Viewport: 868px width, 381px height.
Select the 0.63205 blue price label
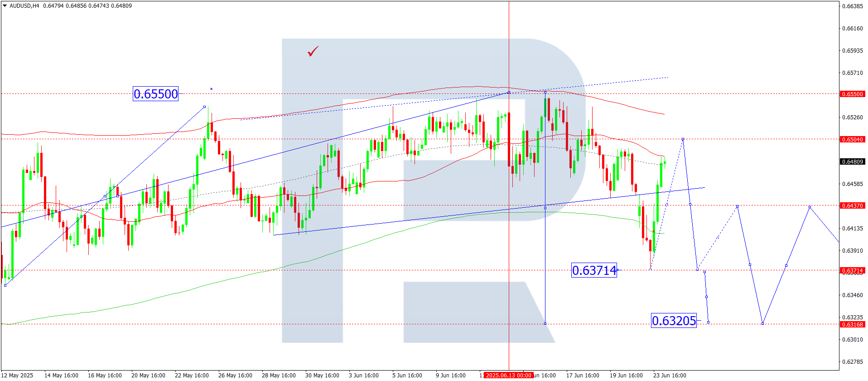tap(674, 321)
